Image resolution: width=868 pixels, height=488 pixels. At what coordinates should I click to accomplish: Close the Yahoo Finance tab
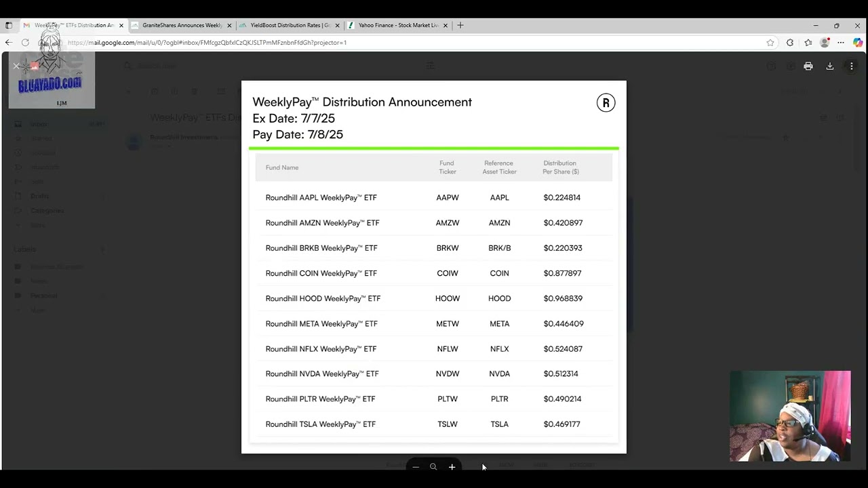(x=446, y=26)
